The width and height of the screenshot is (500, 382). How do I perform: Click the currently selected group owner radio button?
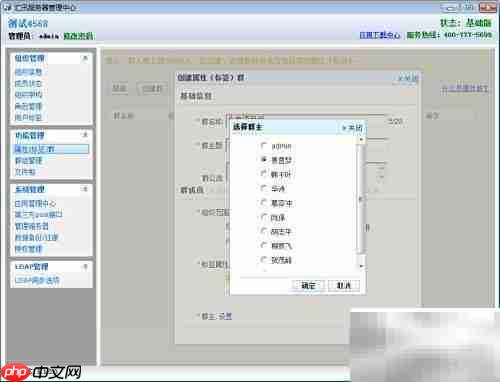click(264, 160)
